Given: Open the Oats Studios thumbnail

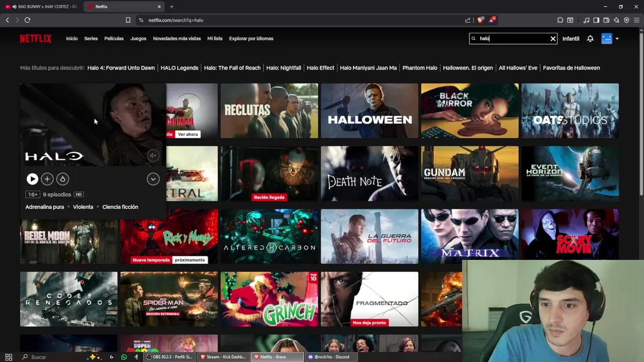Looking at the screenshot, I should pos(570,111).
